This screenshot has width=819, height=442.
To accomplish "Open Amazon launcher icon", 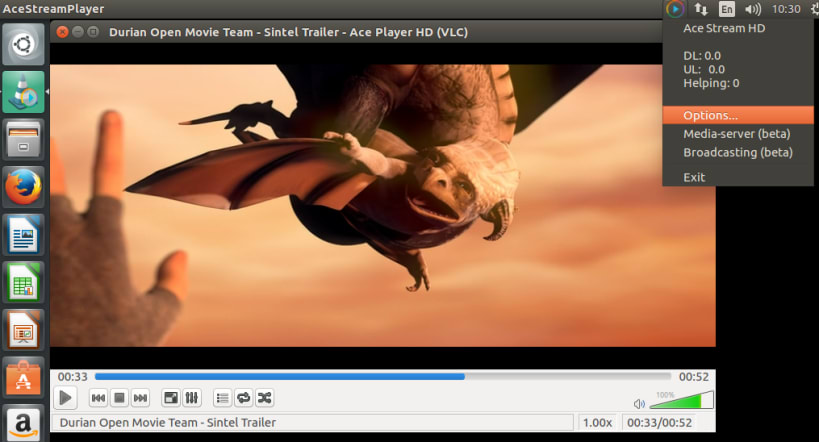I will [x=24, y=423].
